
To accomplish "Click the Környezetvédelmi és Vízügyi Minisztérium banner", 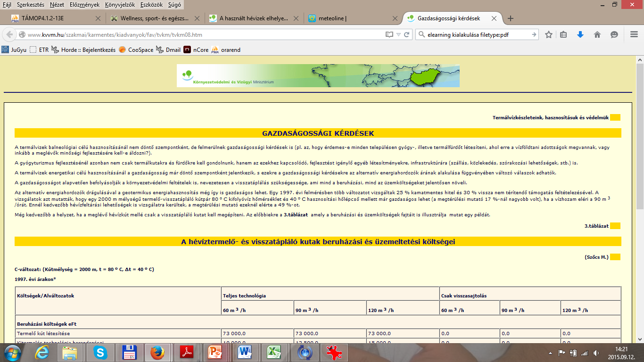I will (x=318, y=76).
